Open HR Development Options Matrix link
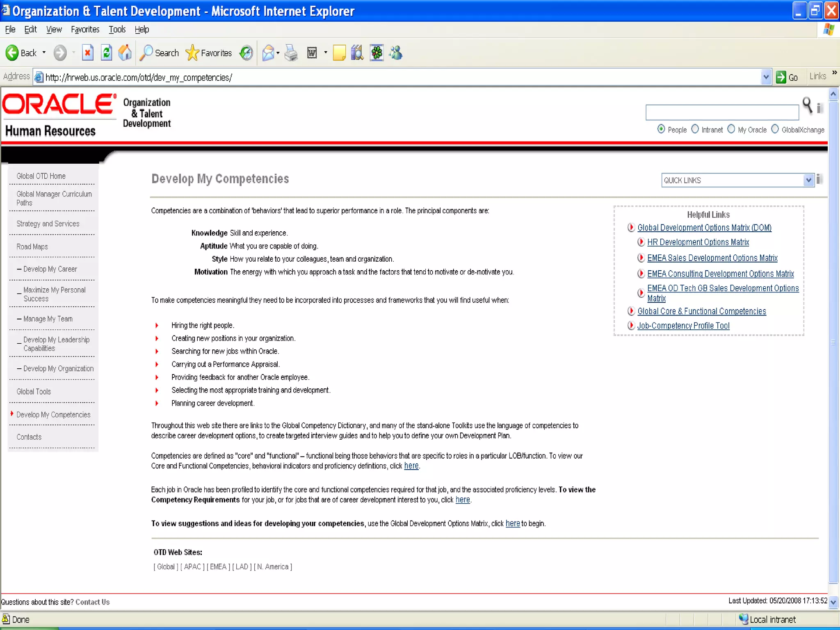Viewport: 840px width, 630px height. coord(698,242)
